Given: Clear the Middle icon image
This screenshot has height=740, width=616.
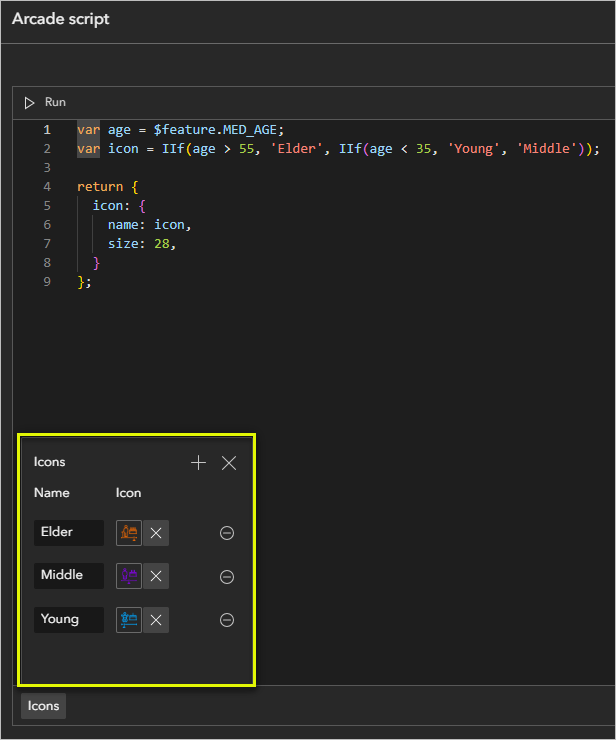Looking at the screenshot, I should pos(156,576).
